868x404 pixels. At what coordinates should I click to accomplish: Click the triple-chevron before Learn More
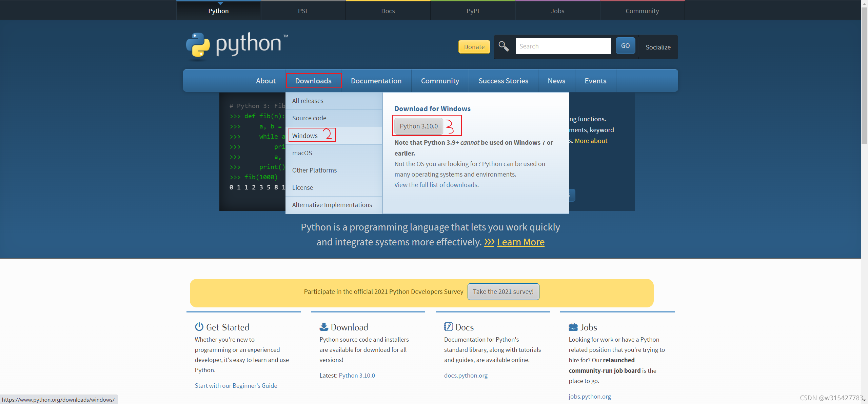489,242
